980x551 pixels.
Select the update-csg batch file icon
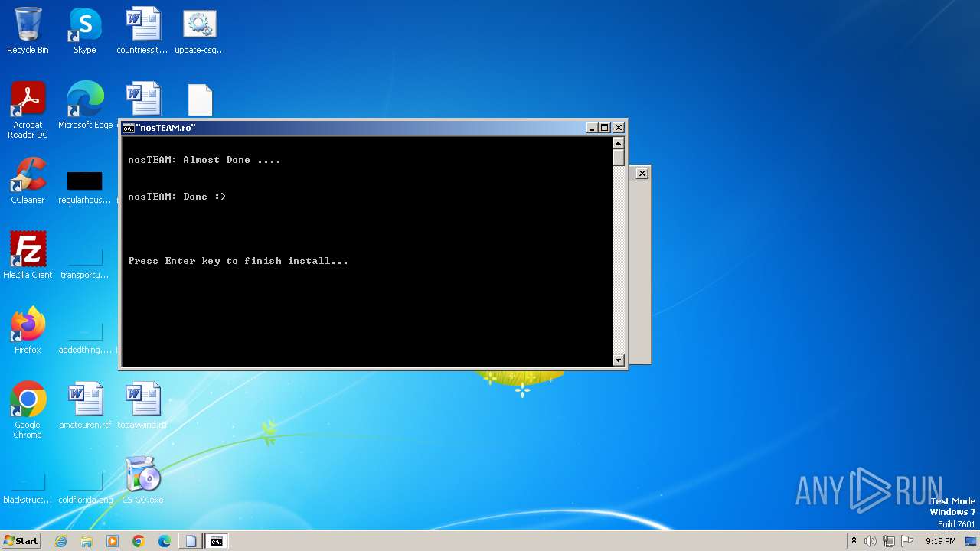coord(200,31)
